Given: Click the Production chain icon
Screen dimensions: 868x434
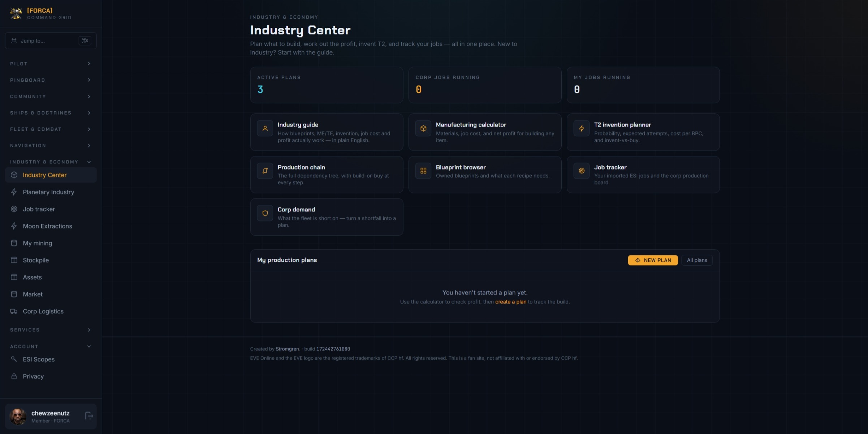Looking at the screenshot, I should (265, 171).
